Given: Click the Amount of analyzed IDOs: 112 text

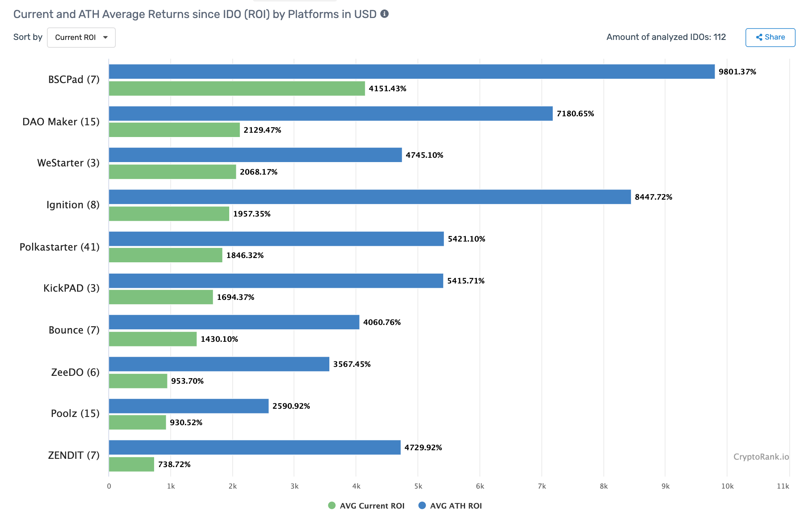Looking at the screenshot, I should click(666, 37).
